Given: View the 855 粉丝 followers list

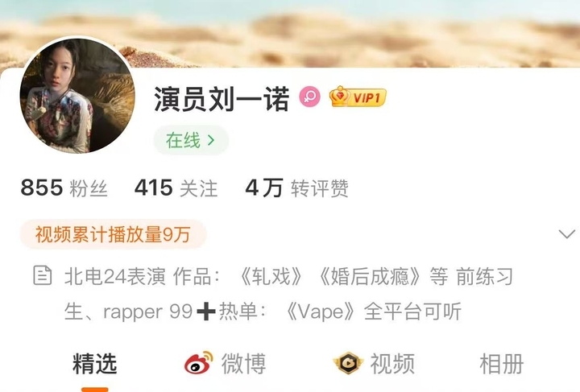Looking at the screenshot, I should (64, 188).
